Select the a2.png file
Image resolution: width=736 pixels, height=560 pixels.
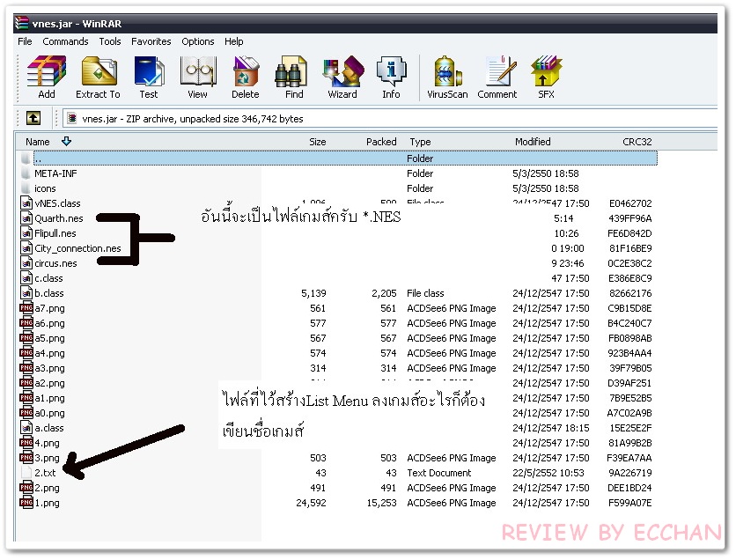point(50,384)
